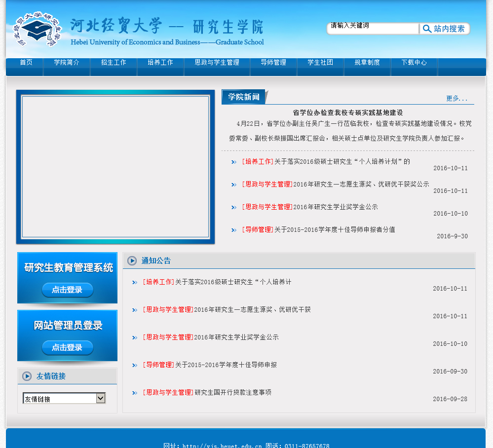Open news 2016年研究生学业奖学金公示 in 学院新闻
The height and width of the screenshot is (448, 493).
336,207
